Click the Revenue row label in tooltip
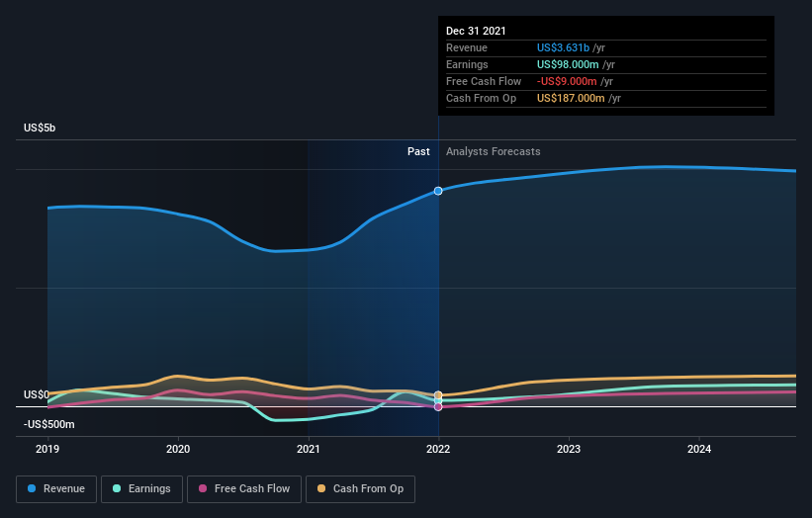The height and width of the screenshot is (518, 812). [467, 47]
